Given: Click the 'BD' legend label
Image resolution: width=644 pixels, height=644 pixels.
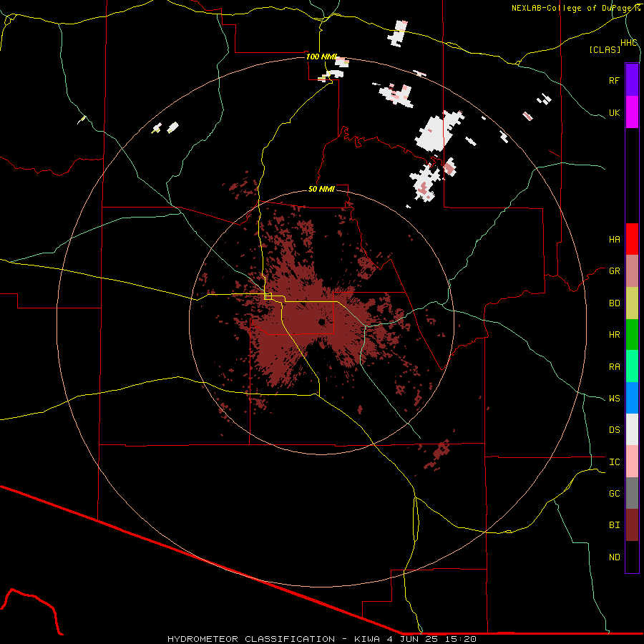Looking at the screenshot, I should point(614,303).
